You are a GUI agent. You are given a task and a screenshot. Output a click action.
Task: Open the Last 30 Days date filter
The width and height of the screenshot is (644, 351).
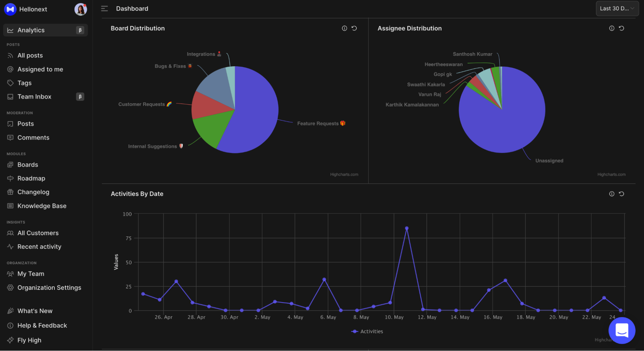coord(617,8)
